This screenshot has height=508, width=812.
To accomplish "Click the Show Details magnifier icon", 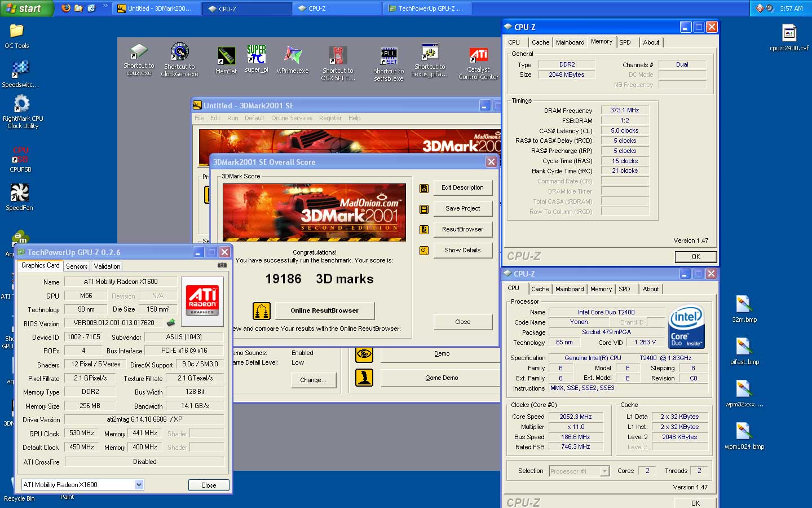I will click(424, 251).
